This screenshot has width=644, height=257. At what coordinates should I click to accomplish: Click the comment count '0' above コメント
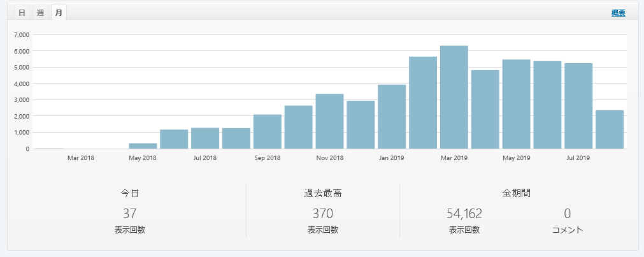[568, 214]
